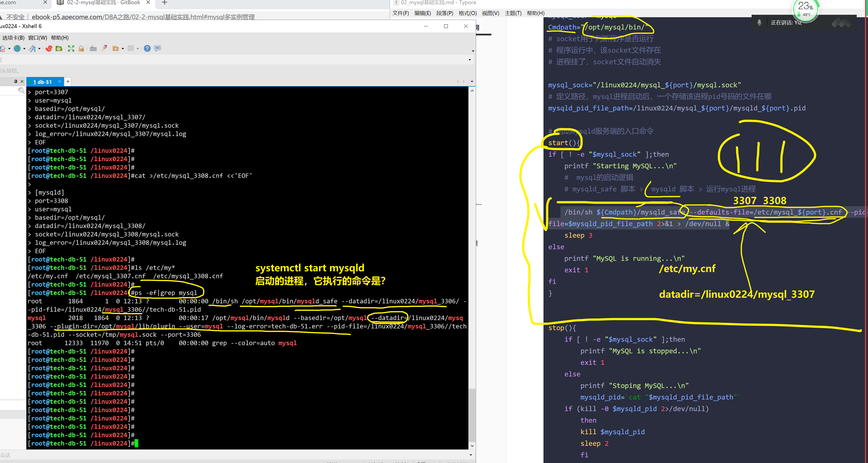The height and width of the screenshot is (463, 868).
Task: Click the speech bubble feedback icon
Action: click(157, 48)
